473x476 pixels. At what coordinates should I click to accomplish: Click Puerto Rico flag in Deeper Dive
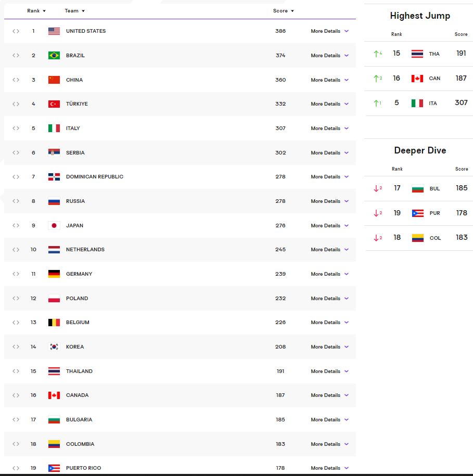click(x=417, y=213)
